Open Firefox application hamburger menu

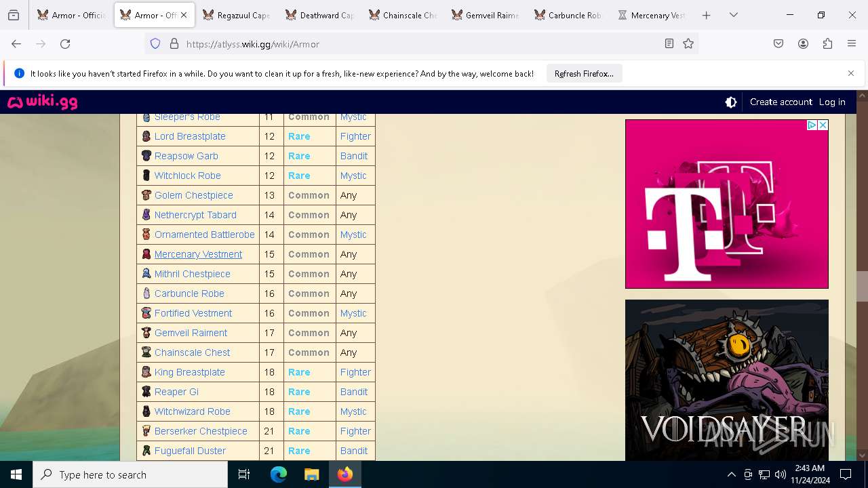[x=852, y=44]
